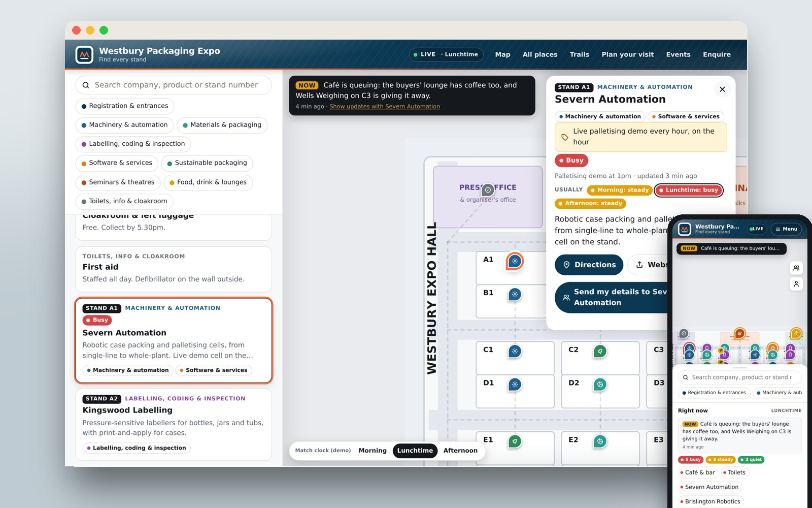
Task: Select the C1 stand map pin
Action: point(515,351)
